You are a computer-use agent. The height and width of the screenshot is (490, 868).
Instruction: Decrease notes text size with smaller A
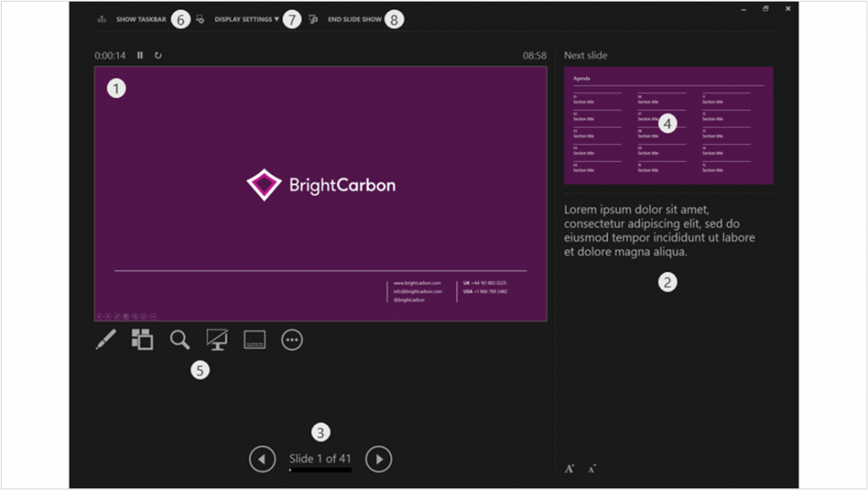(x=593, y=467)
